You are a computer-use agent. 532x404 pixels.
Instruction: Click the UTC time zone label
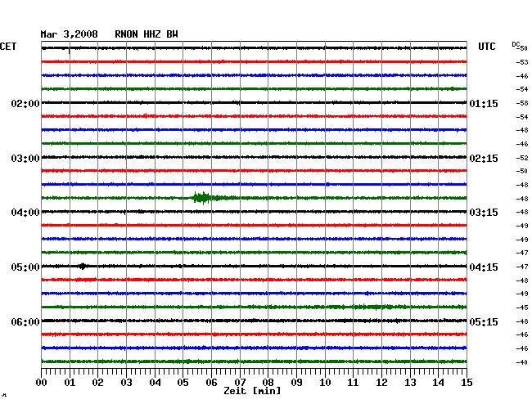click(486, 47)
